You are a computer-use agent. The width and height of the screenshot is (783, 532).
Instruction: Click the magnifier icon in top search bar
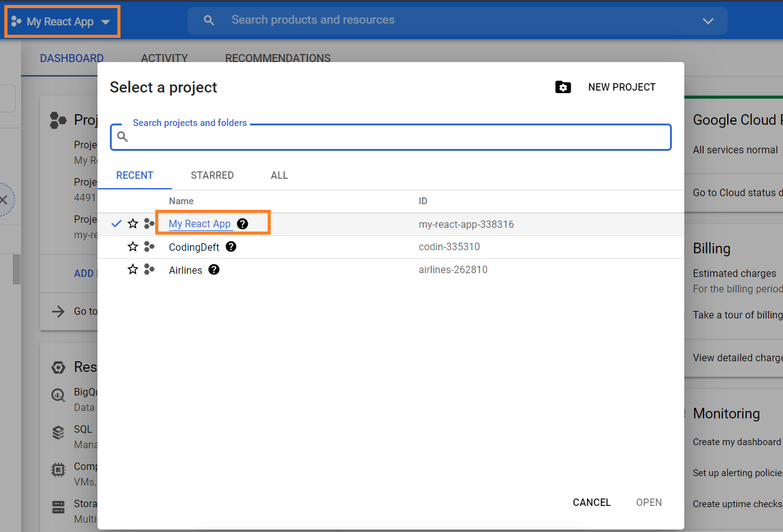[209, 20]
